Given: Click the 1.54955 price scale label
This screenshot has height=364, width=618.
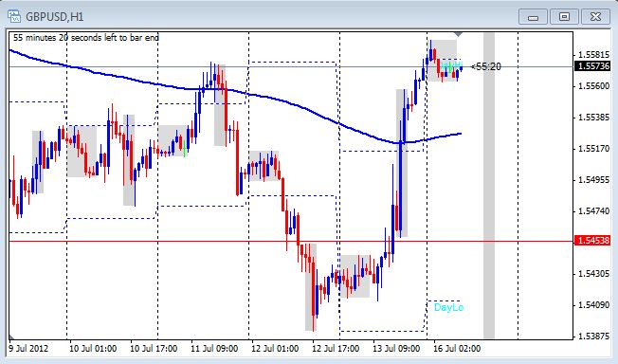Looking at the screenshot, I should [593, 180].
